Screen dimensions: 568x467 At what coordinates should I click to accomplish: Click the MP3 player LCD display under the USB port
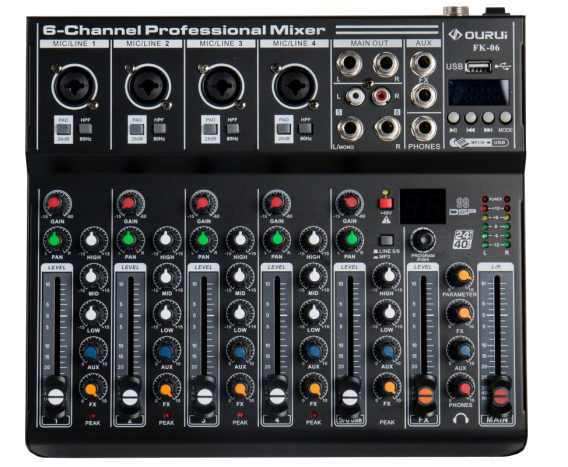[x=479, y=93]
